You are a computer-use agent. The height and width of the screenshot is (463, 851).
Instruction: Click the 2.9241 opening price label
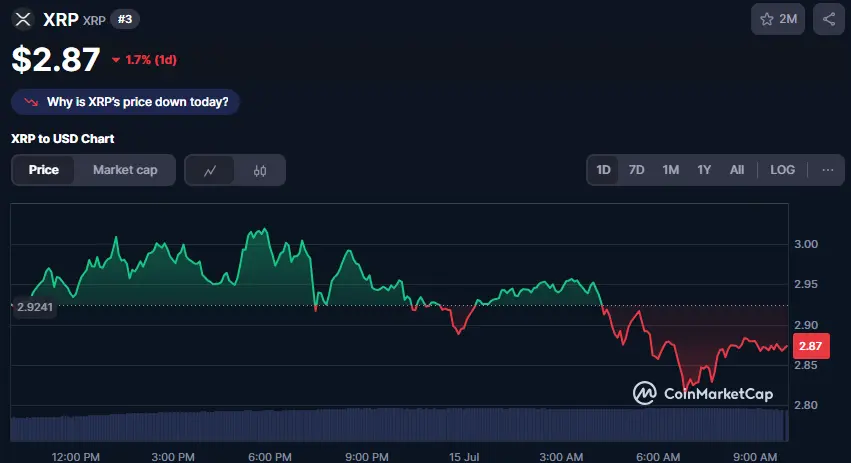tap(35, 307)
